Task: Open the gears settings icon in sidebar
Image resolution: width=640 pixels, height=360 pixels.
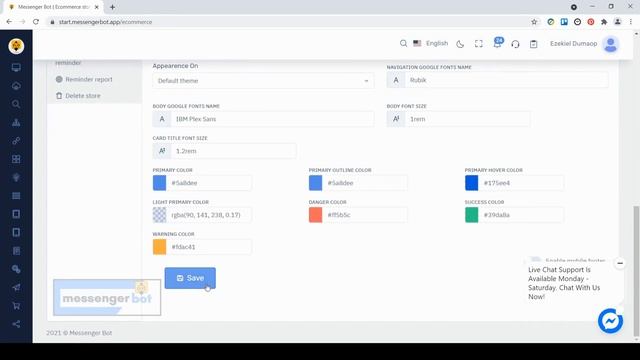Action: (16, 269)
